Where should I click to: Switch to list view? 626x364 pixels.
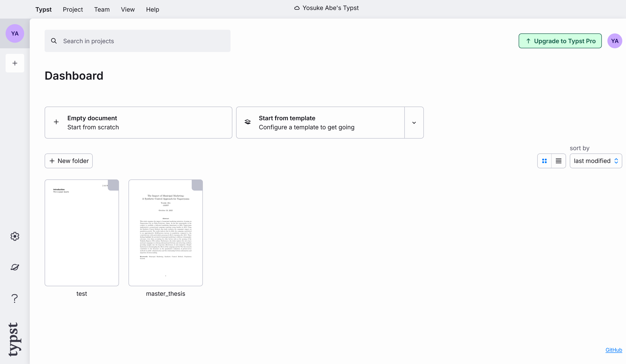(x=558, y=161)
